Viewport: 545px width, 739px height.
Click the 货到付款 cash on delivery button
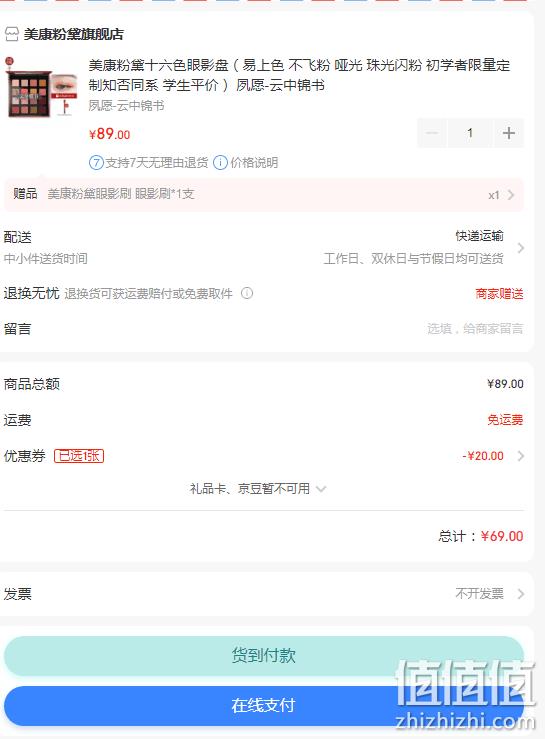click(264, 656)
